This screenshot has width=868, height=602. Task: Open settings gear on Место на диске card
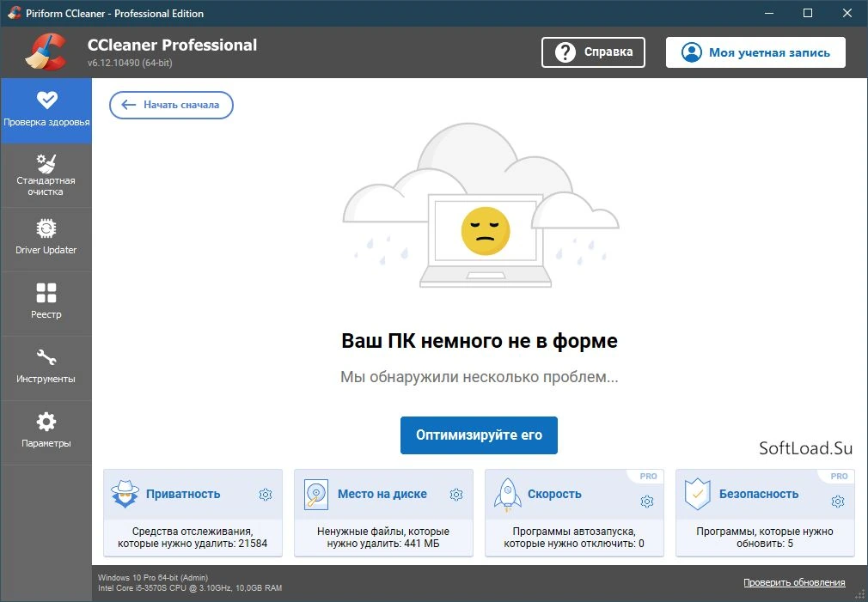[456, 495]
